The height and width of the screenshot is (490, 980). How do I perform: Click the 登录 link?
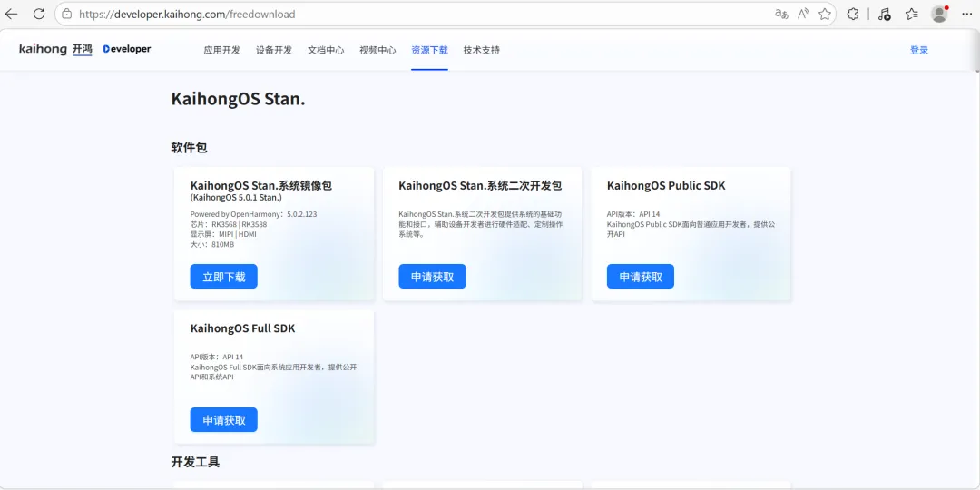918,51
